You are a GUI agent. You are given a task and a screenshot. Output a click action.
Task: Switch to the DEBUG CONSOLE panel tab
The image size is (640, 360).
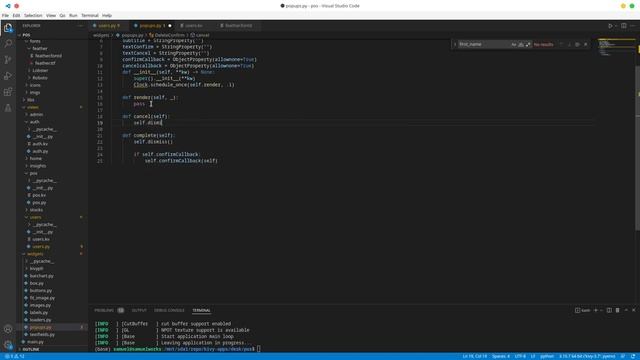tap(169, 310)
